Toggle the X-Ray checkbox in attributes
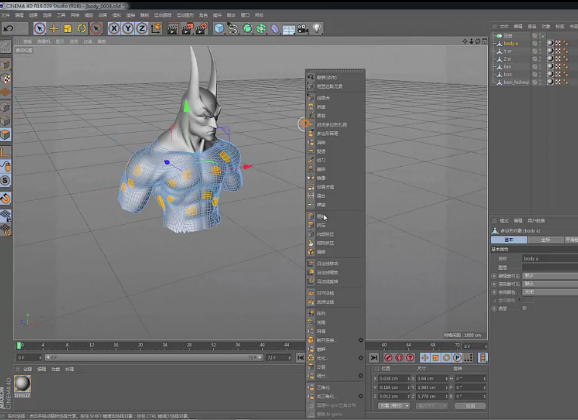 pyautogui.click(x=525, y=308)
